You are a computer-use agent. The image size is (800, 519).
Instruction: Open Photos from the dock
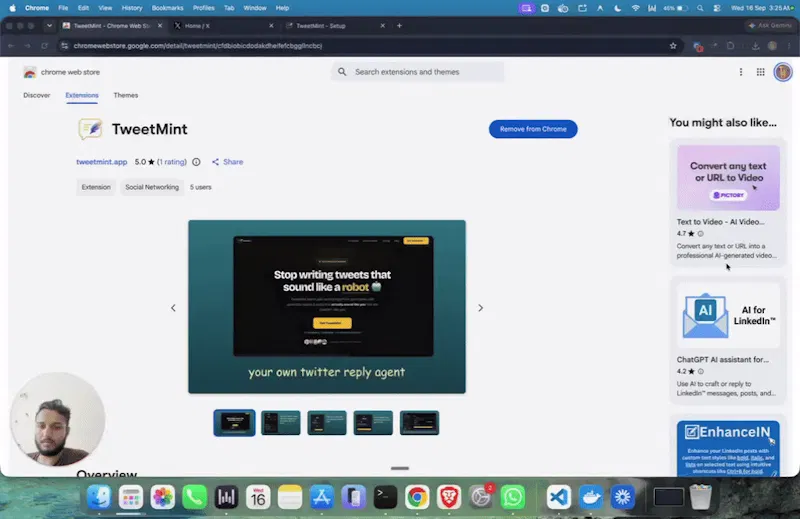[x=162, y=497]
